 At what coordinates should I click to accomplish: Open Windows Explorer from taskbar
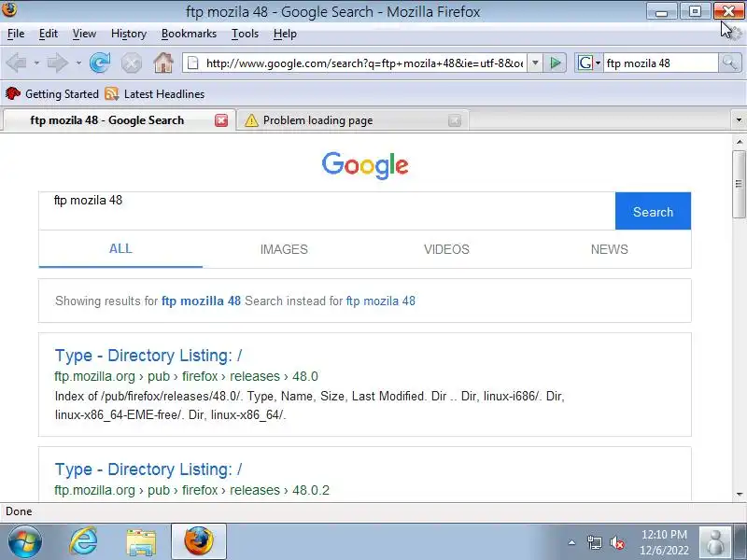[141, 541]
